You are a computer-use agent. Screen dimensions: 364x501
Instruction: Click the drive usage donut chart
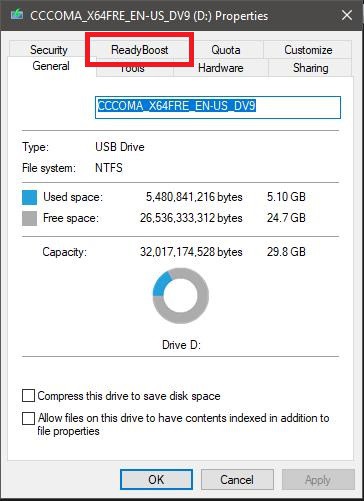point(181,296)
